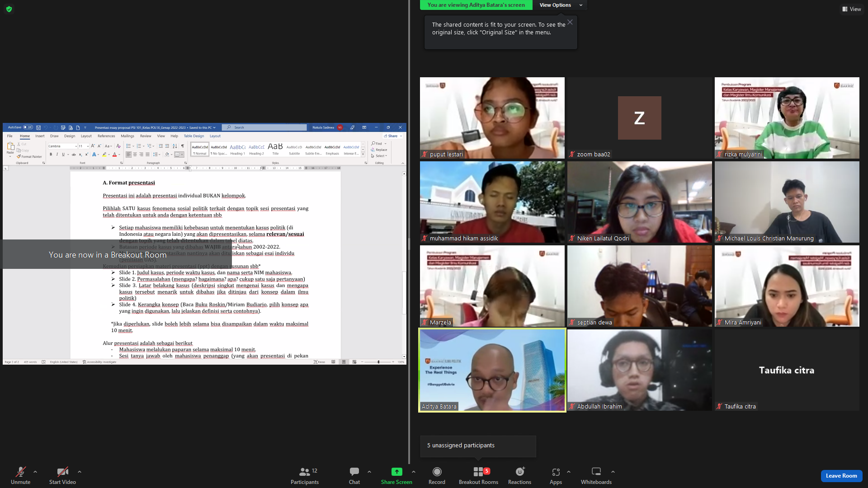868x488 pixels.
Task: Open the Review tab in Word
Action: click(x=146, y=136)
